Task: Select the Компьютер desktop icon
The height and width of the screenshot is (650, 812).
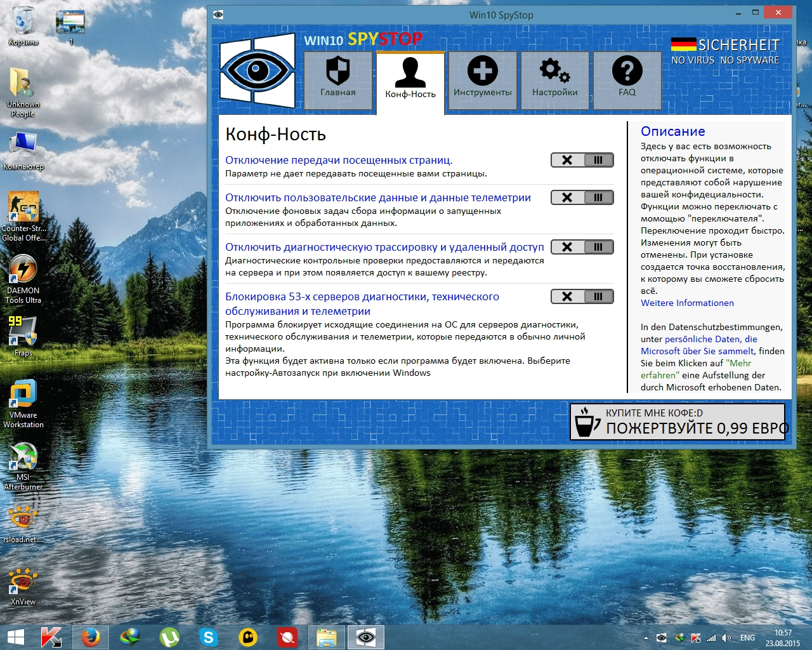Action: pos(23,151)
